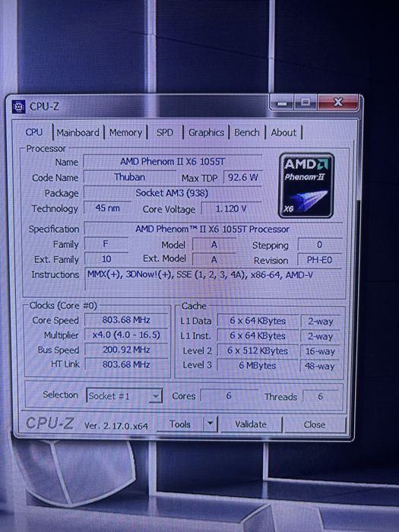Click the Model value A
The height and width of the screenshot is (532, 399).
[214, 245]
